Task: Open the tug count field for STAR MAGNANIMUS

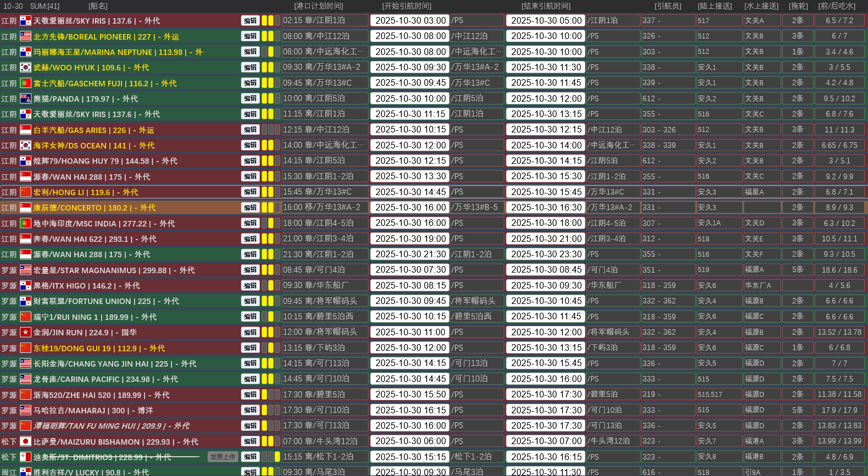Action: click(x=798, y=270)
